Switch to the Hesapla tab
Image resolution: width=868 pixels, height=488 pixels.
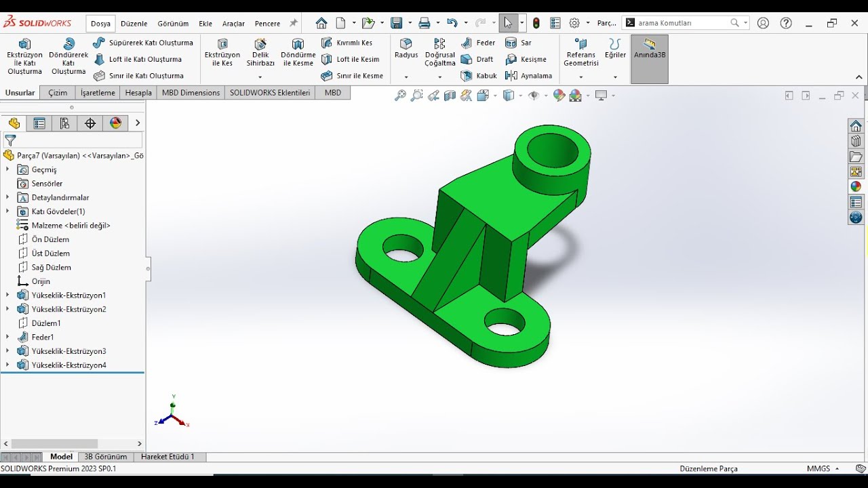pyautogui.click(x=138, y=93)
